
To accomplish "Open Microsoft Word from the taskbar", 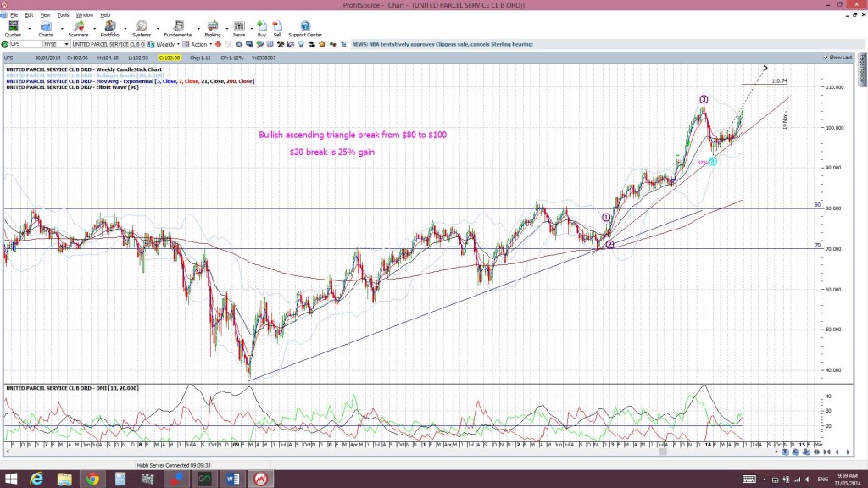I will (x=232, y=479).
